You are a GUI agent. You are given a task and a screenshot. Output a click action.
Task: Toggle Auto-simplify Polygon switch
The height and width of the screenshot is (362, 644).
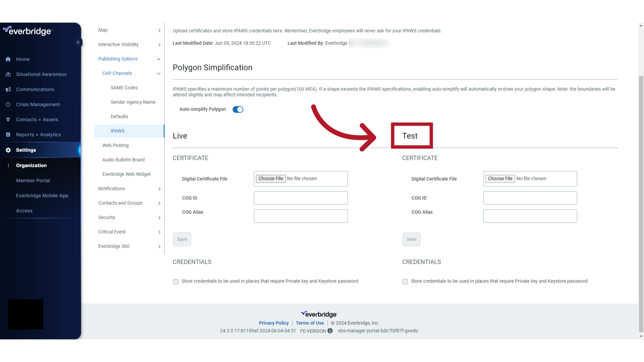(x=238, y=109)
